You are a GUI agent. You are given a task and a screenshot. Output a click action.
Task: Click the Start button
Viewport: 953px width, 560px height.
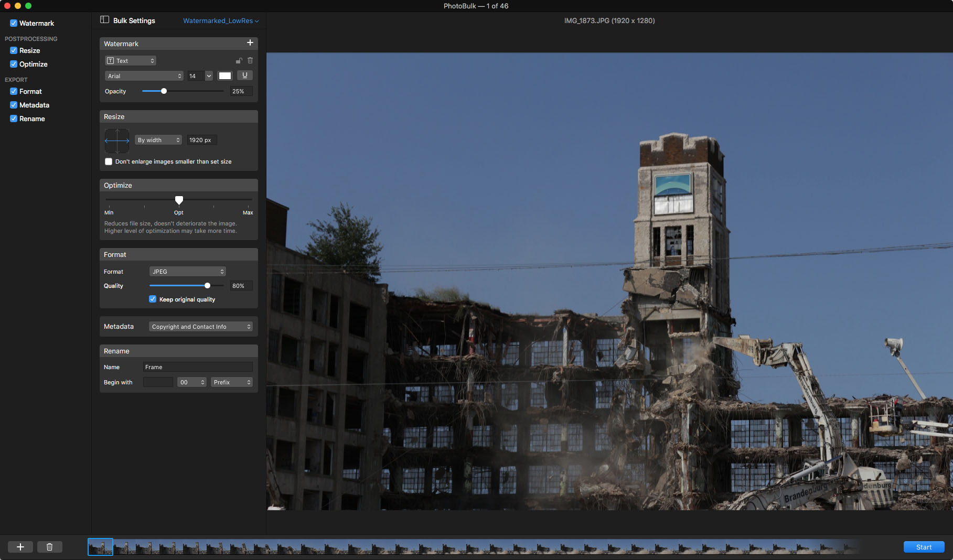click(x=924, y=546)
